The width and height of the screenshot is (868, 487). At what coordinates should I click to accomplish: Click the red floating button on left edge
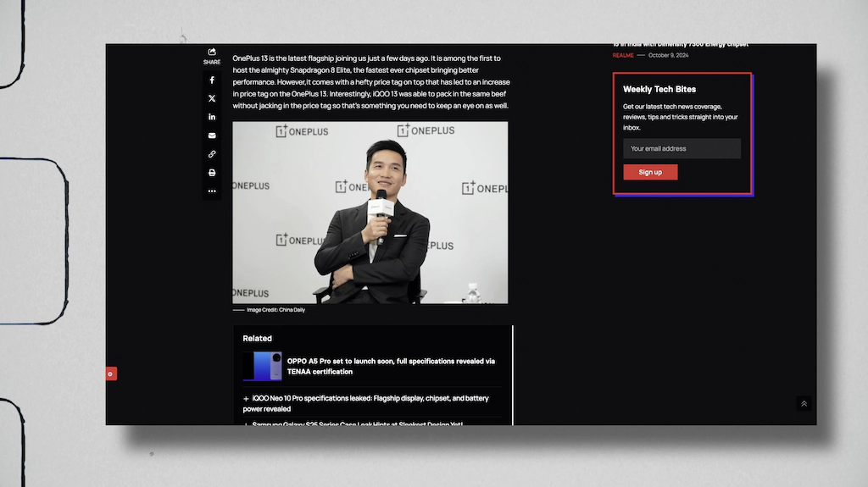pos(111,374)
